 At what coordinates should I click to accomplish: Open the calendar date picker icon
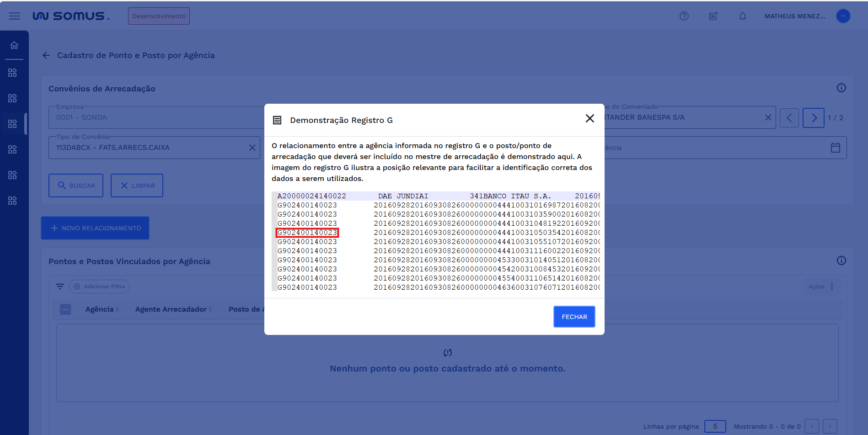(x=835, y=148)
